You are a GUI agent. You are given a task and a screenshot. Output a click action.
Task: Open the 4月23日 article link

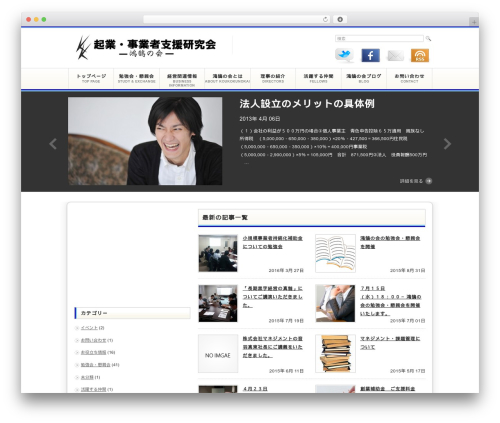pyautogui.click(x=255, y=389)
